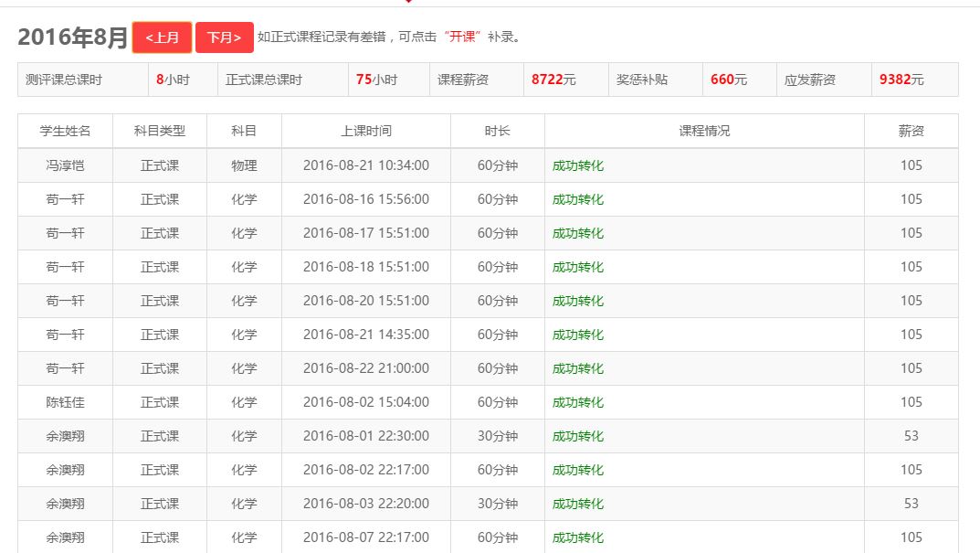Screen dimensions: 980x553
Task: Click the 9382元 payable salary total
Action: (x=901, y=80)
